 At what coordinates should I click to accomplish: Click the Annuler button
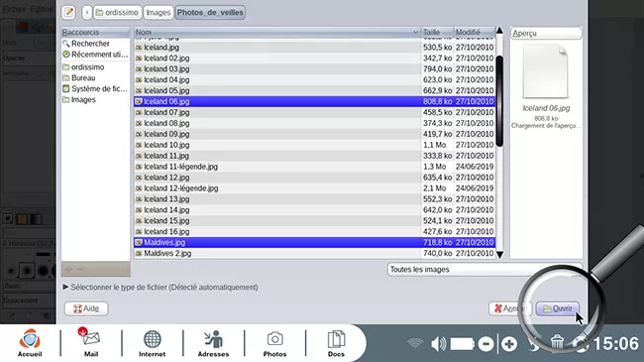tap(510, 308)
